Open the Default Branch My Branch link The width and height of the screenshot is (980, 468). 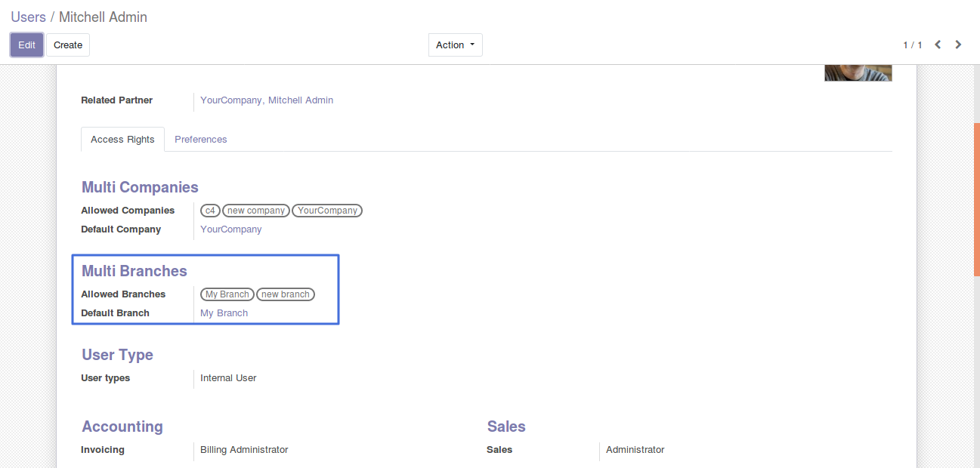click(224, 313)
